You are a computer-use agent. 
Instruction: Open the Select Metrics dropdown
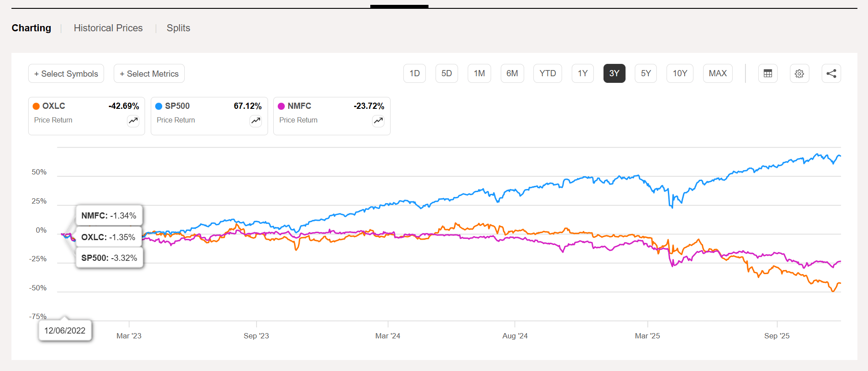pyautogui.click(x=149, y=74)
